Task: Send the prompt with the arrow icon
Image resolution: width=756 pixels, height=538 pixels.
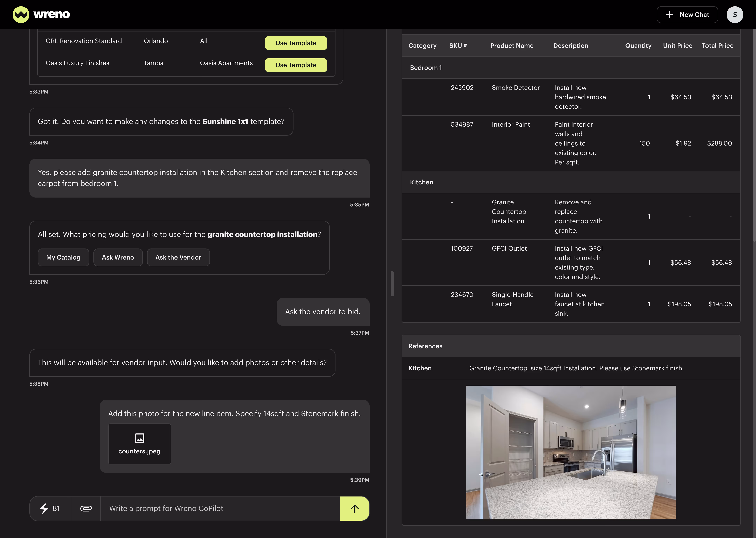Action: [x=355, y=508]
